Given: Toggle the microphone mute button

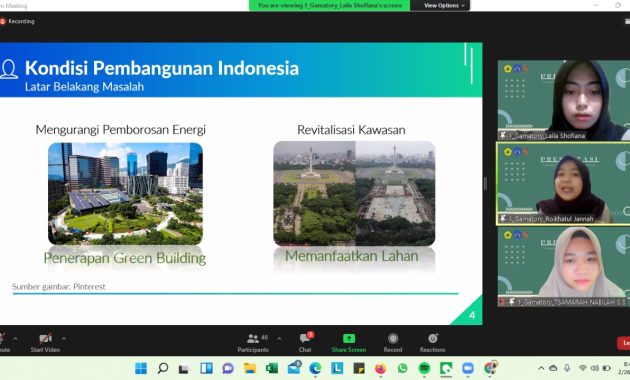Looking at the screenshot, I should [x=4, y=343].
